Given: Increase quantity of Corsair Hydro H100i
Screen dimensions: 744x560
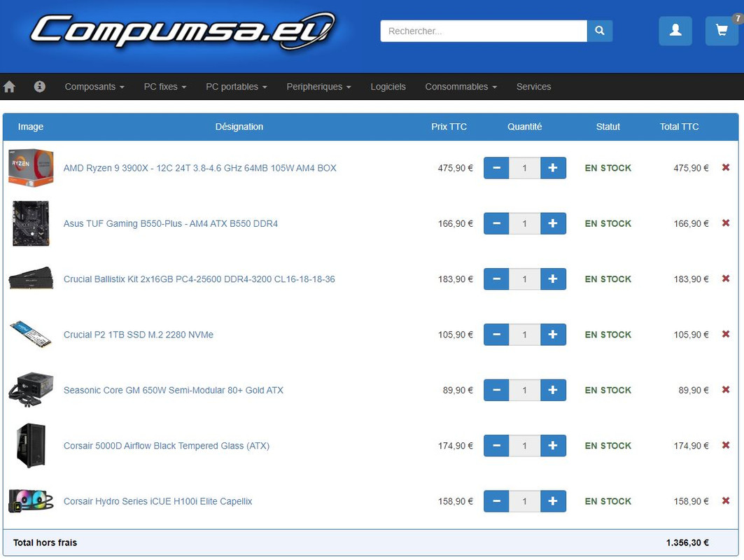Looking at the screenshot, I should pyautogui.click(x=553, y=501).
